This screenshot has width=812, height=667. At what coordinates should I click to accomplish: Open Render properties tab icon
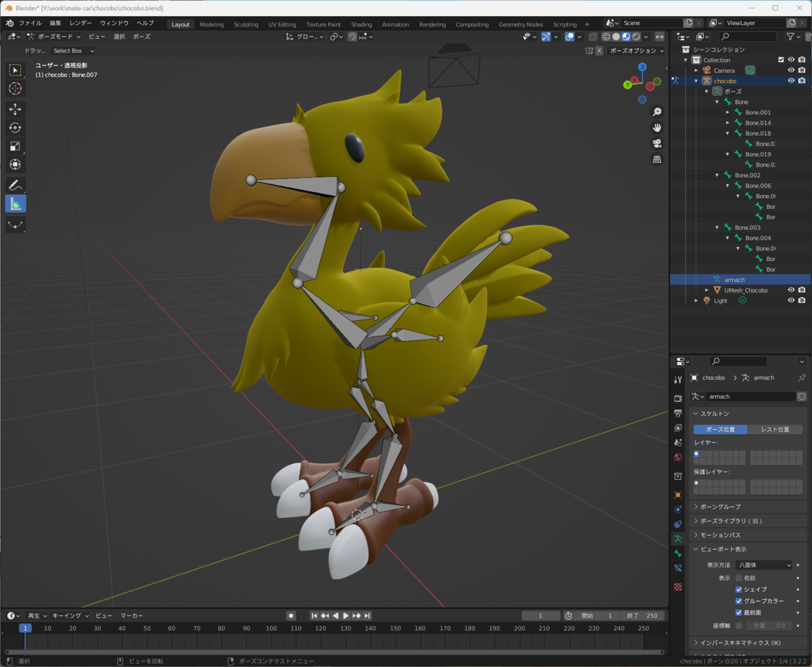click(678, 398)
